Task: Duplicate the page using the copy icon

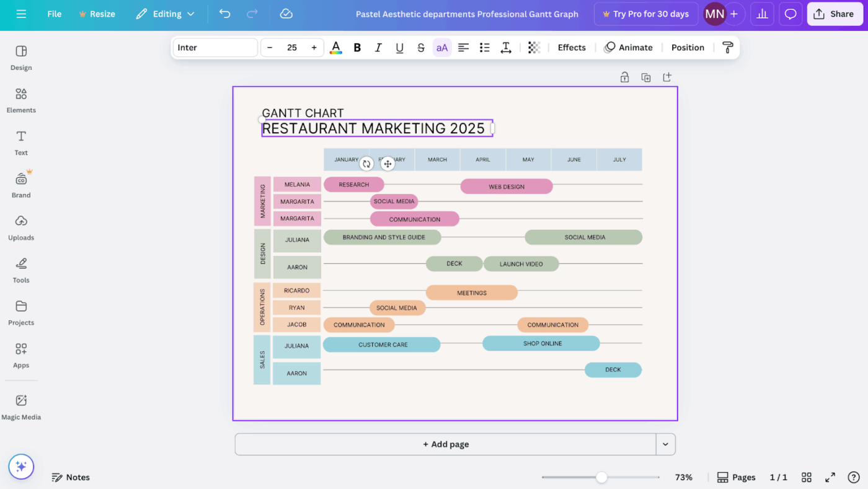Action: click(645, 77)
